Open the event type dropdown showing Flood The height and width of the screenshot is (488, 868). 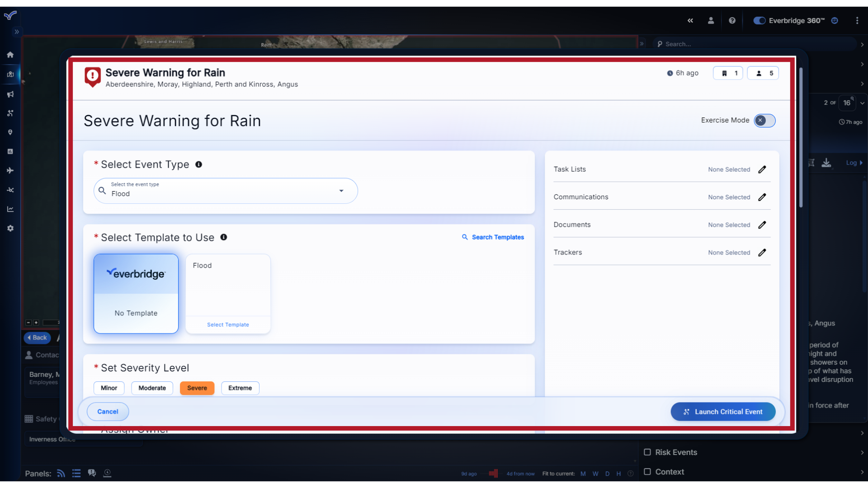coord(341,191)
